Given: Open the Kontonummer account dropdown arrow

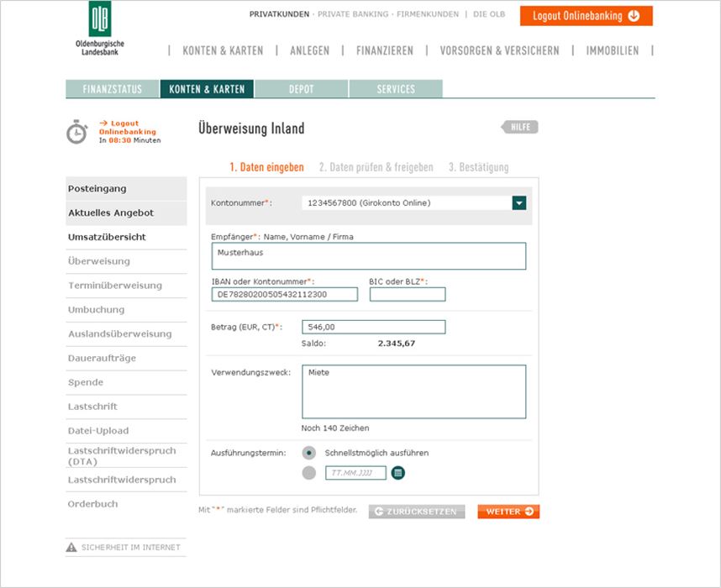Looking at the screenshot, I should tap(519, 202).
